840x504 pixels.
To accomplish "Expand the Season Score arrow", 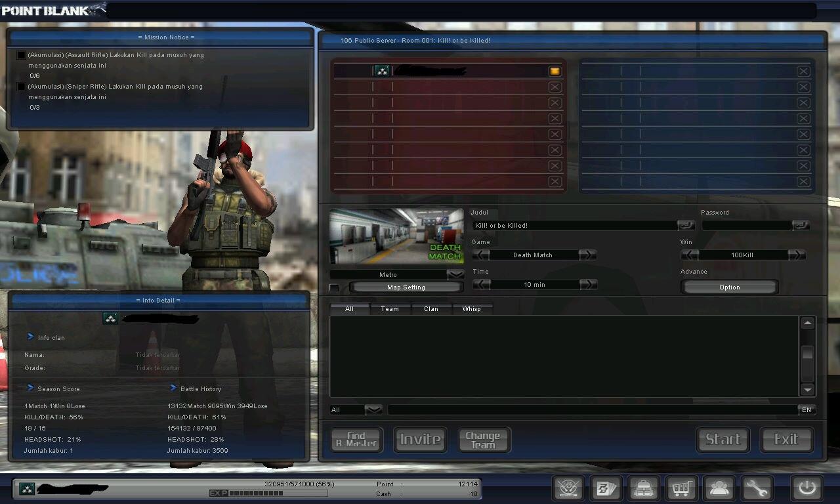I will click(x=30, y=388).
